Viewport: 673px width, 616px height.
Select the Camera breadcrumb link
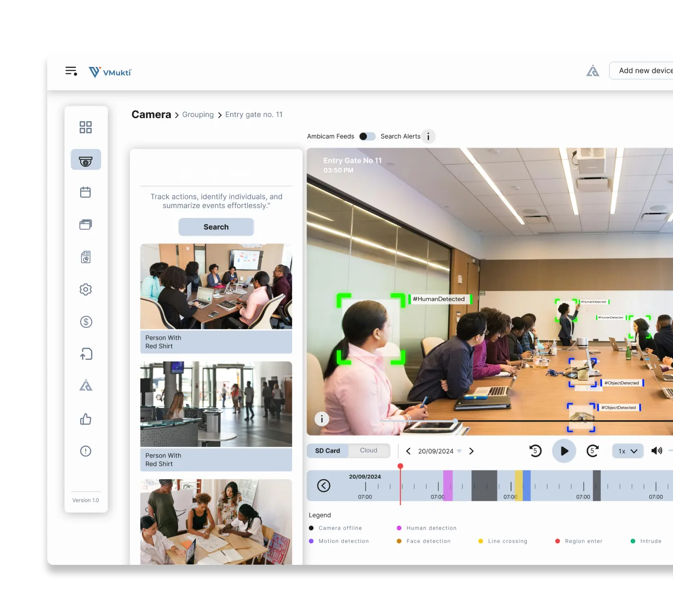(x=151, y=114)
